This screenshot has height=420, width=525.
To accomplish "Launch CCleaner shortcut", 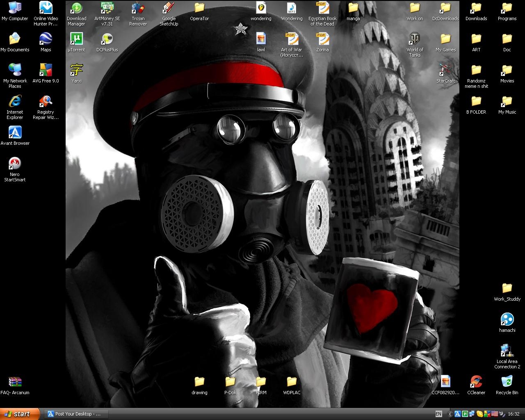I will [476, 386].
